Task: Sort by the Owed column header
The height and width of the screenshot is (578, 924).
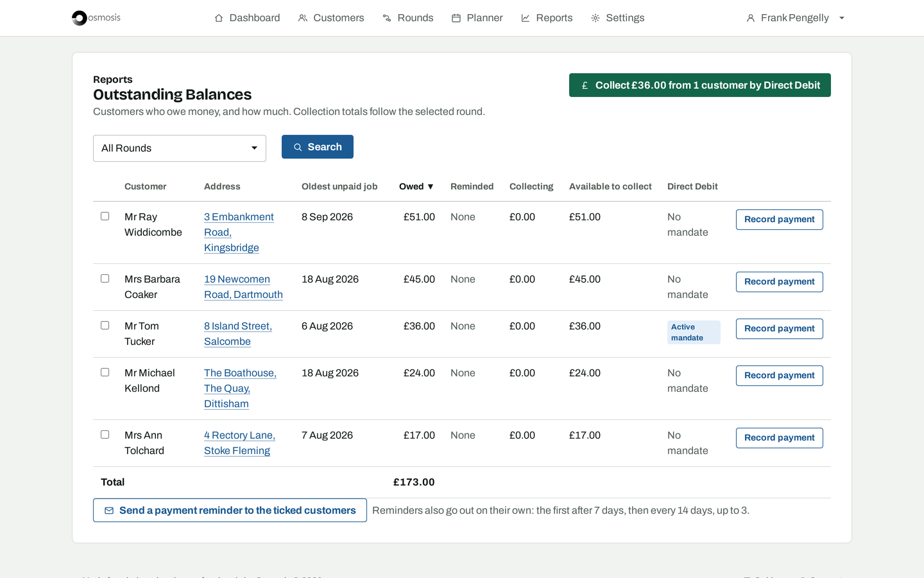Action: [x=416, y=186]
